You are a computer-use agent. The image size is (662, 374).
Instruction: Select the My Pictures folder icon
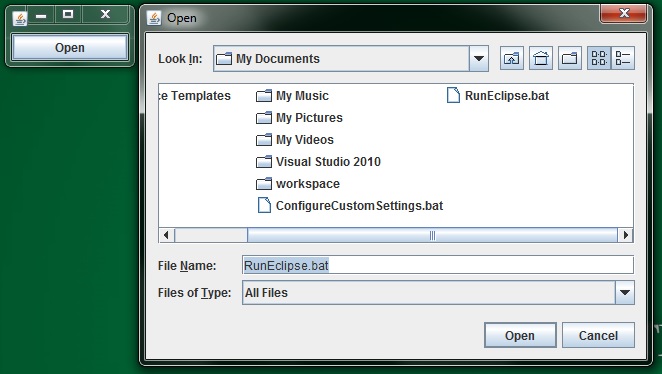pos(264,118)
